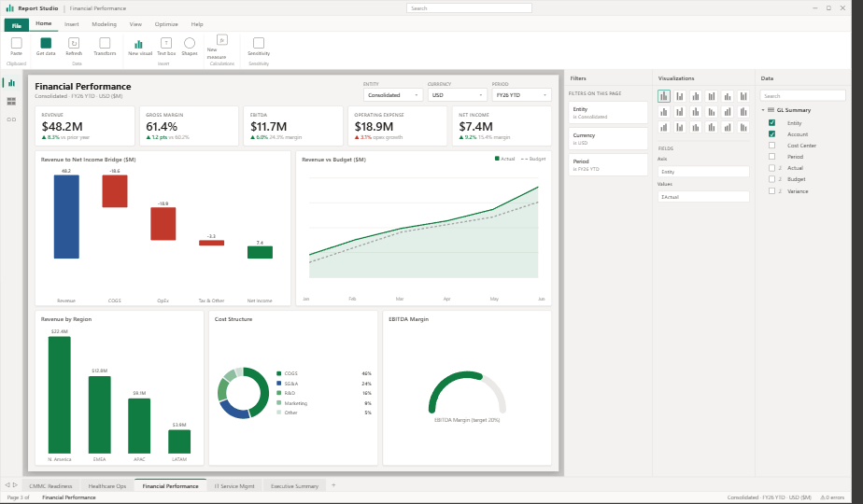The width and height of the screenshot is (863, 504).
Task: Click the Sensitivity ribbon icon
Action: tap(258, 43)
